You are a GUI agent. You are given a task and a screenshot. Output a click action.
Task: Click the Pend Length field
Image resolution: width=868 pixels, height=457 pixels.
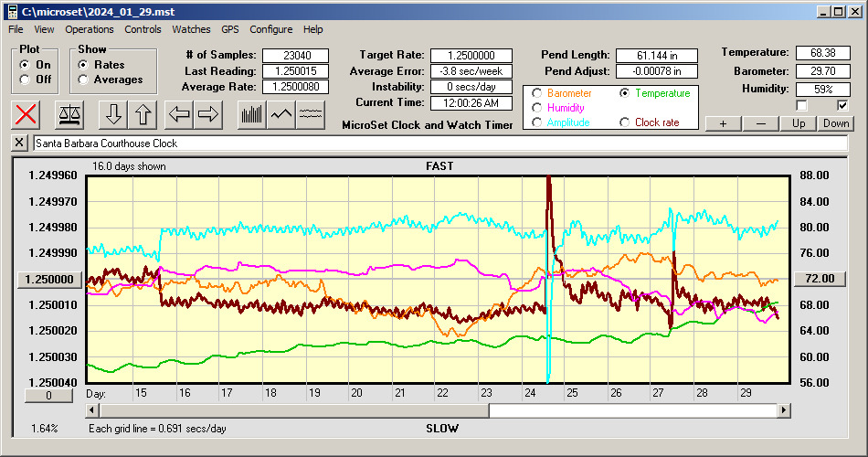657,56
